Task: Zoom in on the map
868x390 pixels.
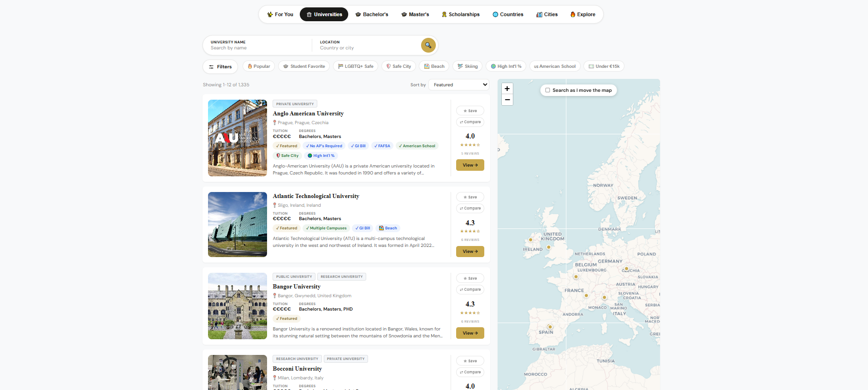Action: [x=507, y=89]
